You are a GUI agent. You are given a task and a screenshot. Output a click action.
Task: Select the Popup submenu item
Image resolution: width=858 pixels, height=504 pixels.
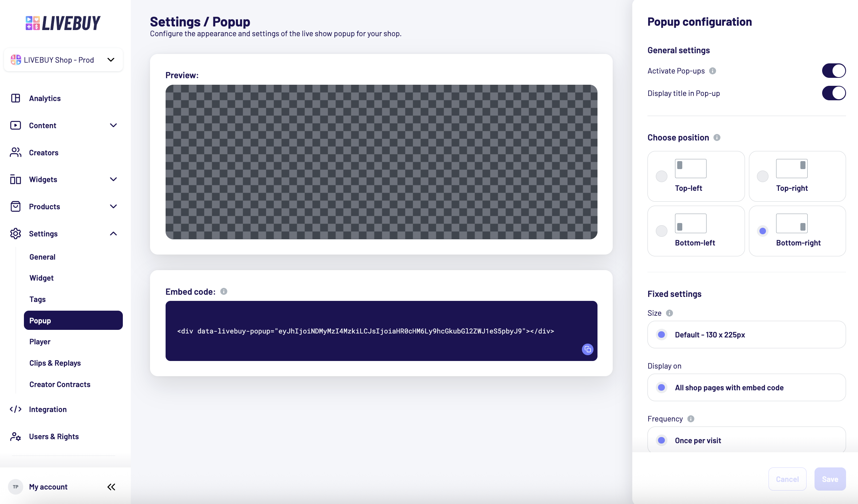tap(73, 320)
